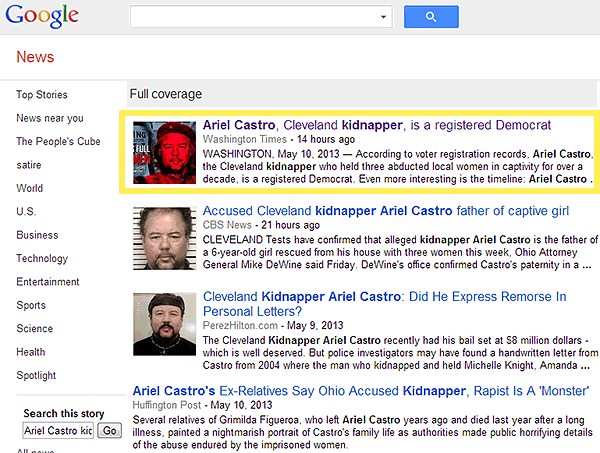Open the satire section

pos(29,165)
